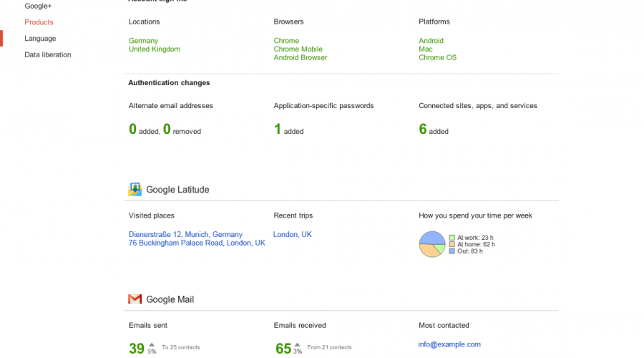Click the 65 emails received count
Image resolution: width=644 pixels, height=358 pixels.
[x=283, y=349]
